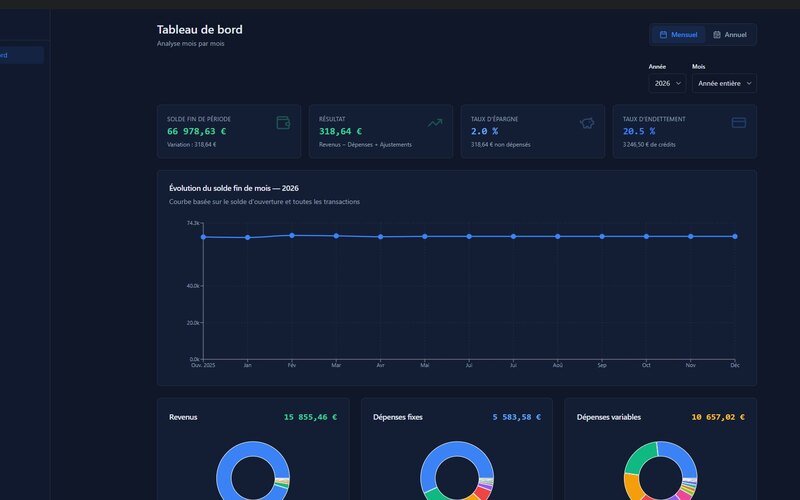Click the '20.5 %' debt ratio value

click(x=639, y=131)
